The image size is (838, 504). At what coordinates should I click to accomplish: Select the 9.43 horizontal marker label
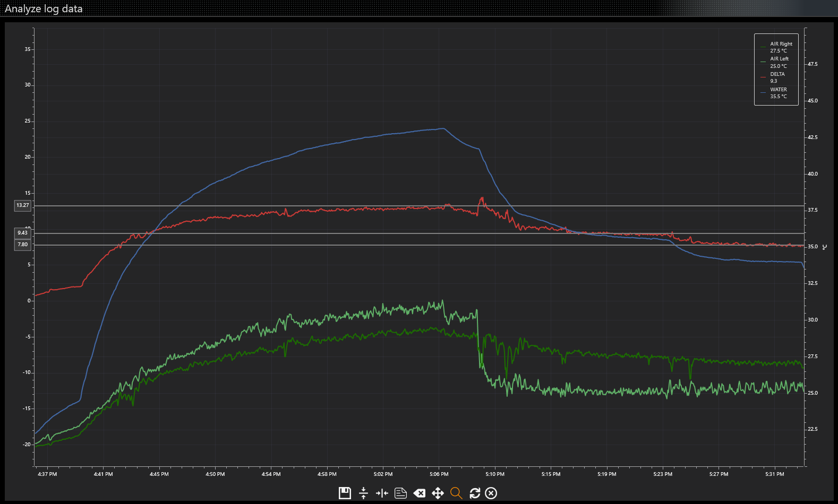click(x=22, y=233)
